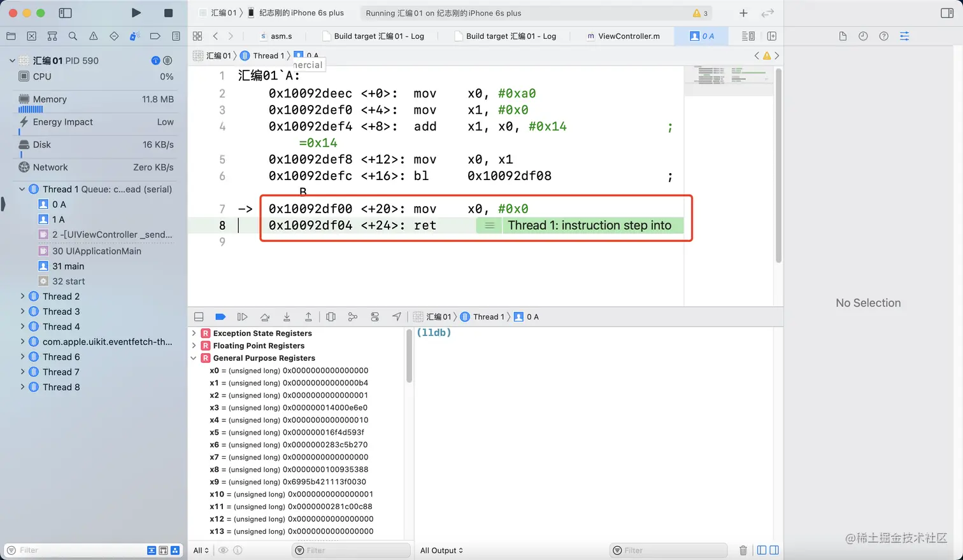Step into the next instruction
This screenshot has height=560, width=963.
coord(287,317)
